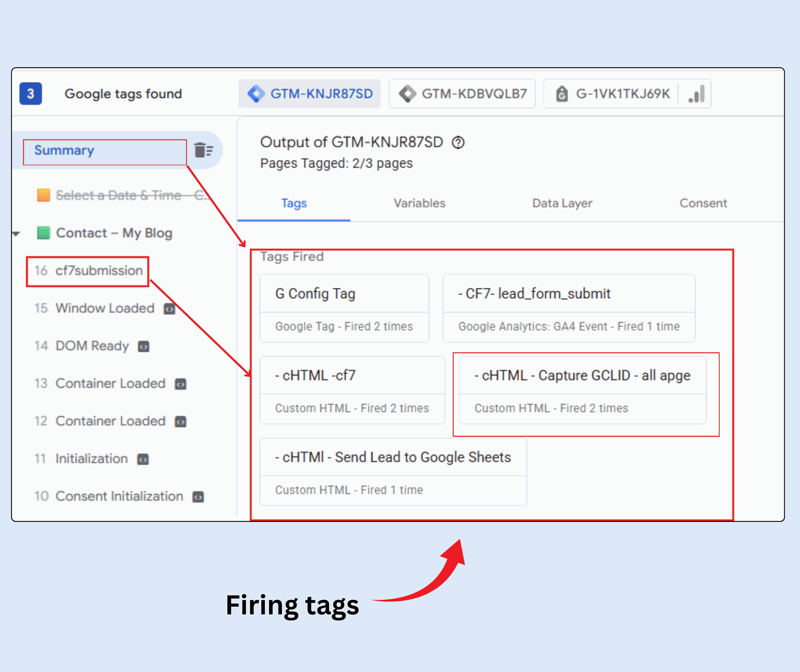Switch to GTM-KDBVQLB7 container
The width and height of the screenshot is (800, 672).
pyautogui.click(x=462, y=94)
